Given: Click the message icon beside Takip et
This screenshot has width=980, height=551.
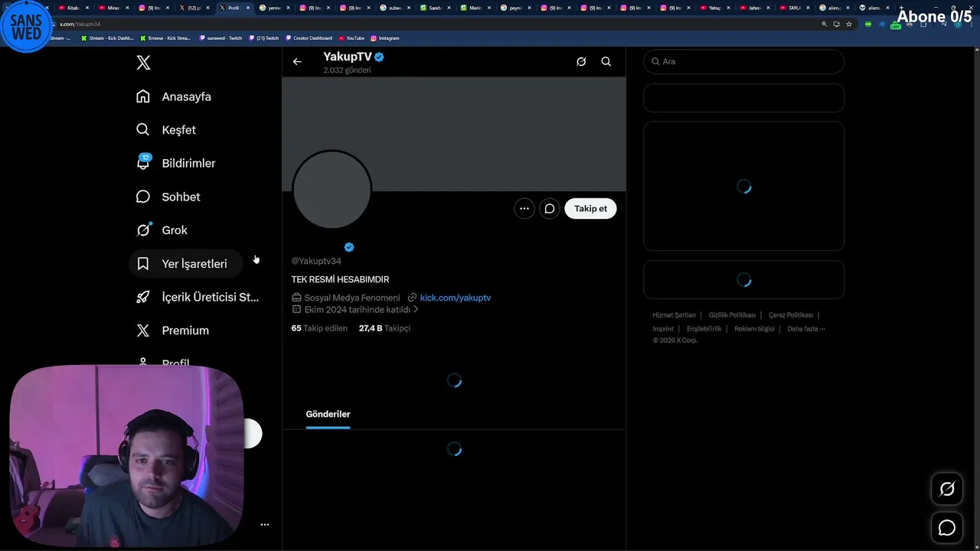Looking at the screenshot, I should pyautogui.click(x=550, y=208).
